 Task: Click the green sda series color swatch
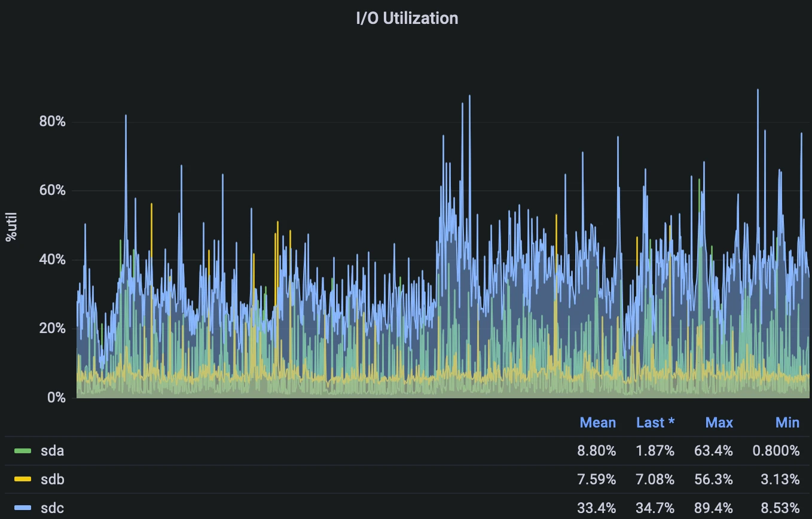tap(23, 451)
